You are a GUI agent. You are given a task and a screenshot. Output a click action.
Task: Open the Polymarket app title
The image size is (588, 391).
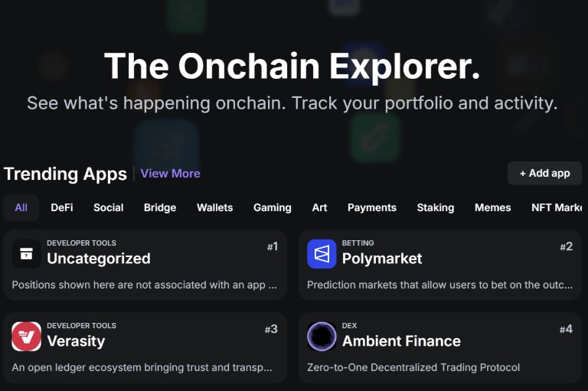pyautogui.click(x=382, y=259)
